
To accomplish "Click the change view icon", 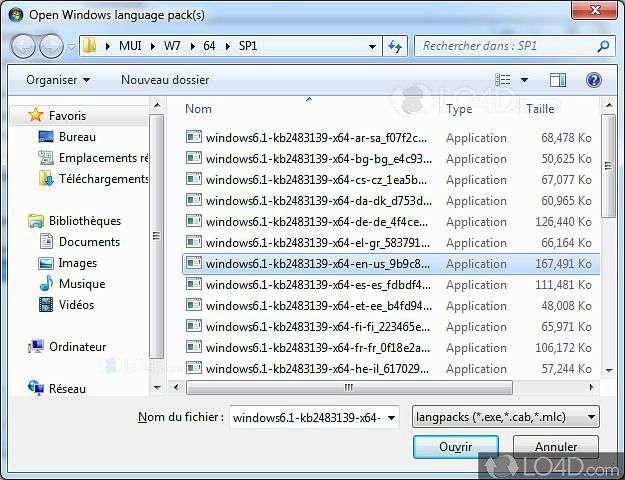I will (503, 80).
